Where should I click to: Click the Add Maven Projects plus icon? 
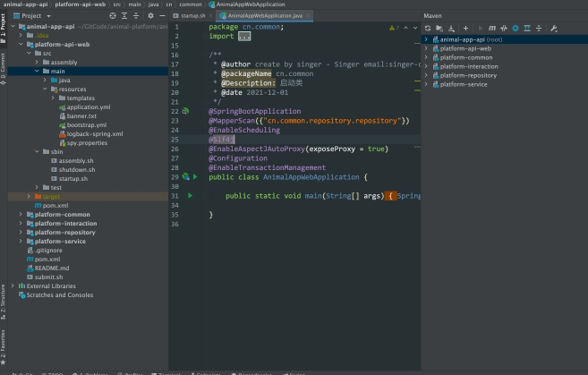(x=465, y=28)
